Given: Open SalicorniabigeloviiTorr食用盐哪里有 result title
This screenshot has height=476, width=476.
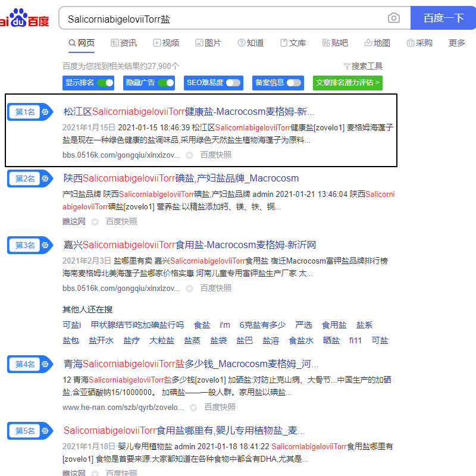Looking at the screenshot, I should [184, 430].
